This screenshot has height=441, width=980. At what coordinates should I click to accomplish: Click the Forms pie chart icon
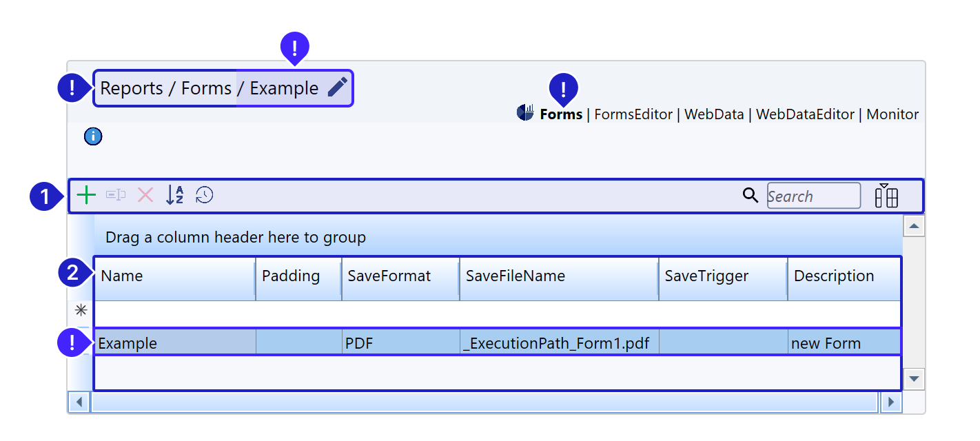[x=526, y=112]
